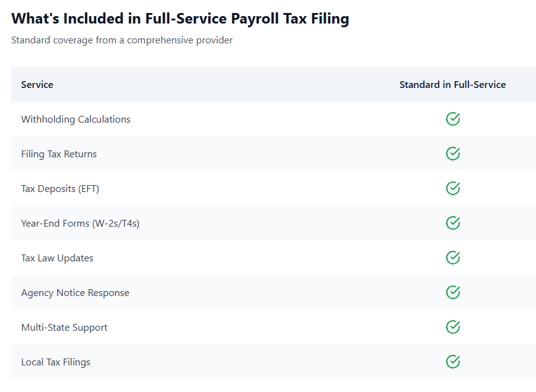Select the Standard in Full-Service column header
This screenshot has width=536, height=392.
[x=452, y=84]
